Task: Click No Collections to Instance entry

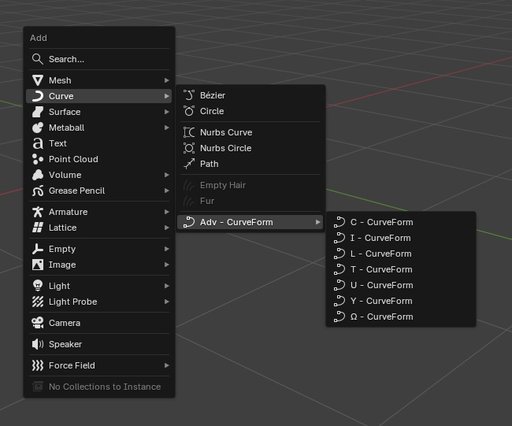Action: click(x=99, y=387)
